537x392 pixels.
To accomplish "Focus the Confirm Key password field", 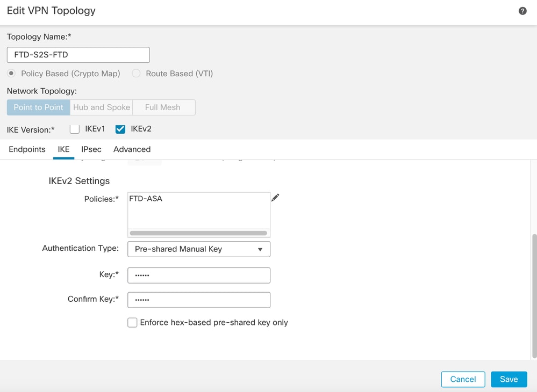I will [199, 300].
